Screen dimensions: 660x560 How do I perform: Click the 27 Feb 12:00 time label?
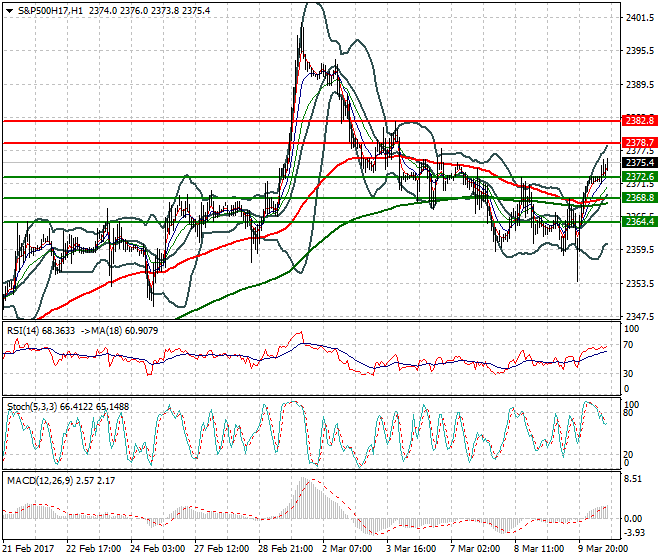[x=221, y=549]
